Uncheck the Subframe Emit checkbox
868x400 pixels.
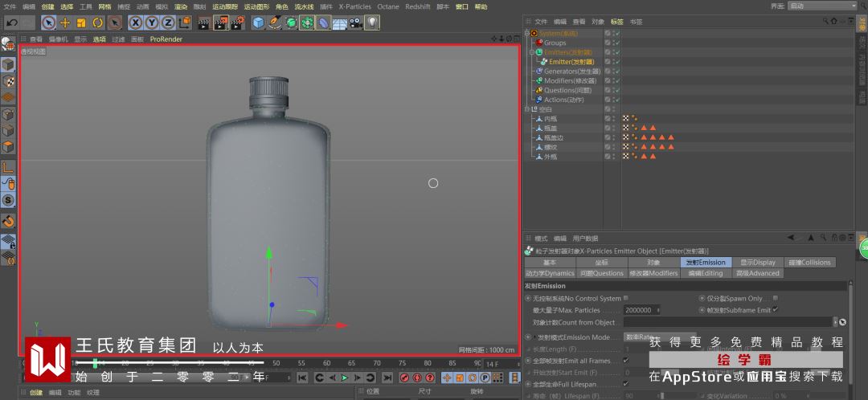click(776, 309)
